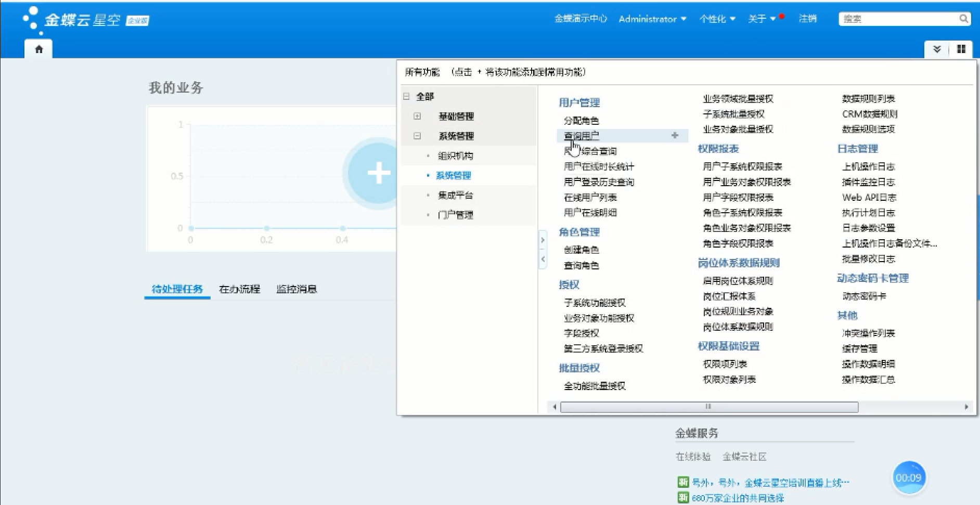Image resolution: width=980 pixels, height=505 pixels.
Task: Click the home tab icon
Action: click(x=38, y=49)
